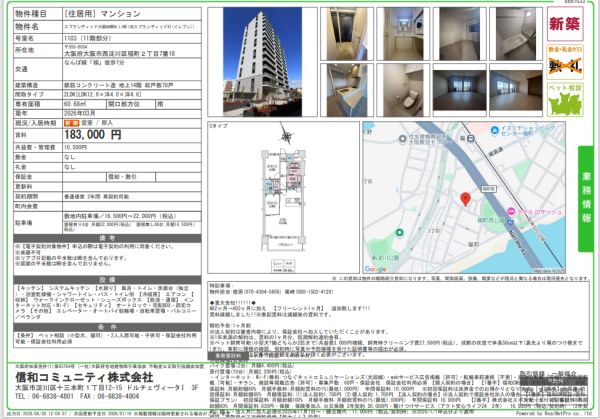Click the 信和コミュニティ株式会社 company name

point(84,377)
